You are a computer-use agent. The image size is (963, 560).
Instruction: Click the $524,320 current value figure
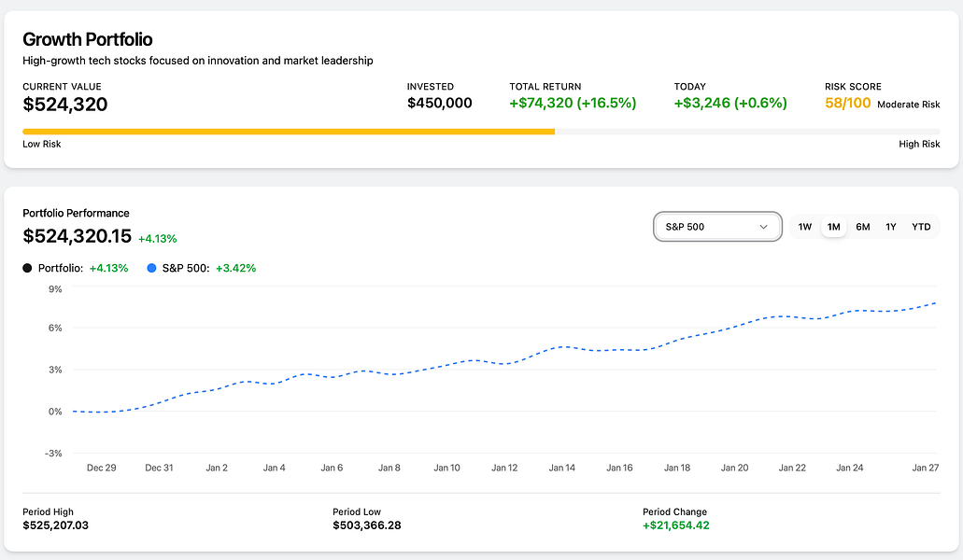[65, 105]
